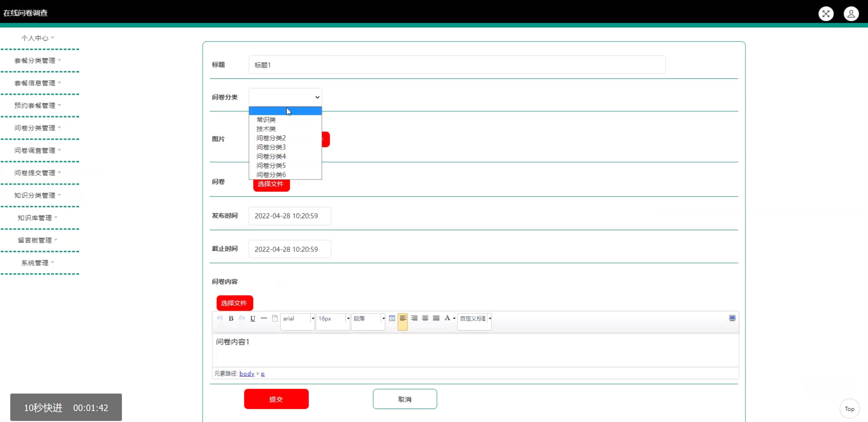Click the fullscreen icon in header
The image size is (868, 422).
coord(826,14)
